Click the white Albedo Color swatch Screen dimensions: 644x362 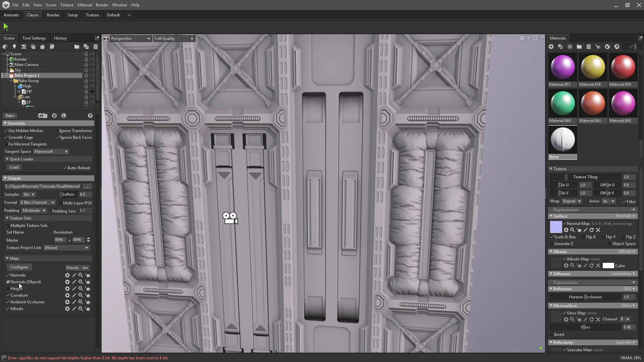608,266
